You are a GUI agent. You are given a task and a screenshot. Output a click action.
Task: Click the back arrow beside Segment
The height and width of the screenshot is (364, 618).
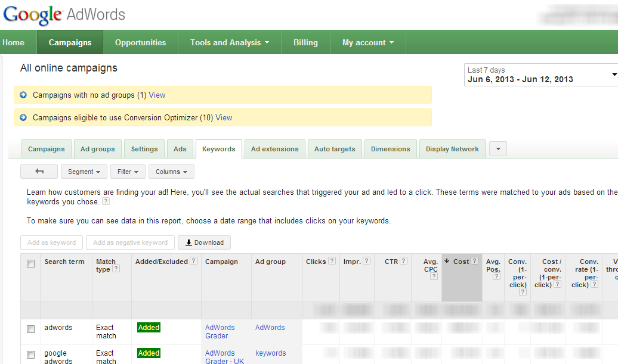pyautogui.click(x=38, y=171)
